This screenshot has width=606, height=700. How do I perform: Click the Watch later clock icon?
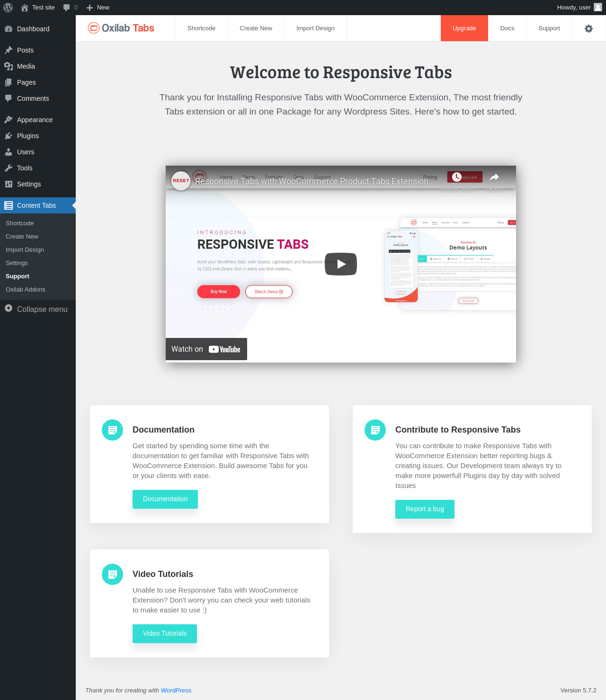456,177
